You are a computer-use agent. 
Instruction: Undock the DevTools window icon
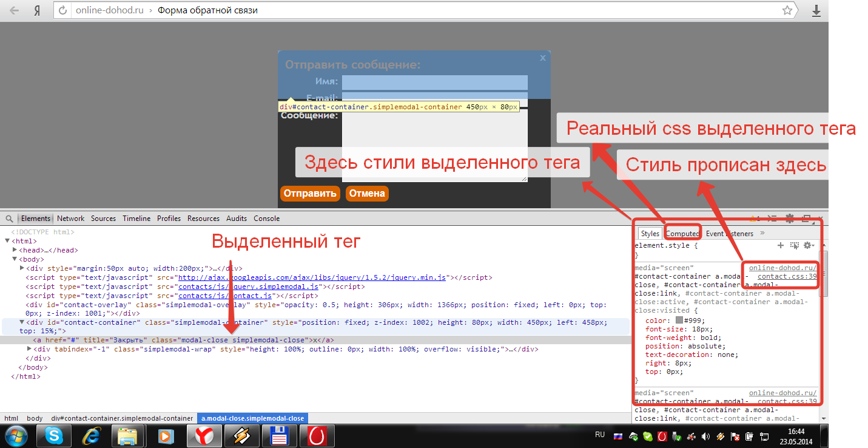(x=806, y=219)
